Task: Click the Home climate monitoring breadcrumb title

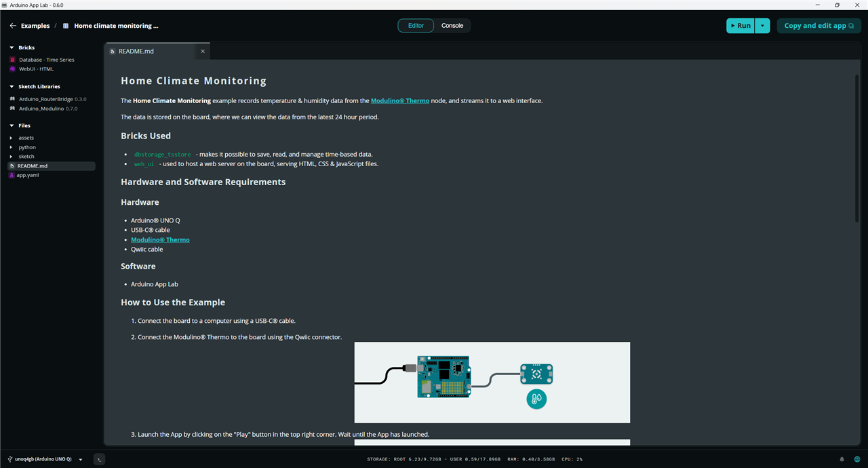Action: pyautogui.click(x=116, y=26)
